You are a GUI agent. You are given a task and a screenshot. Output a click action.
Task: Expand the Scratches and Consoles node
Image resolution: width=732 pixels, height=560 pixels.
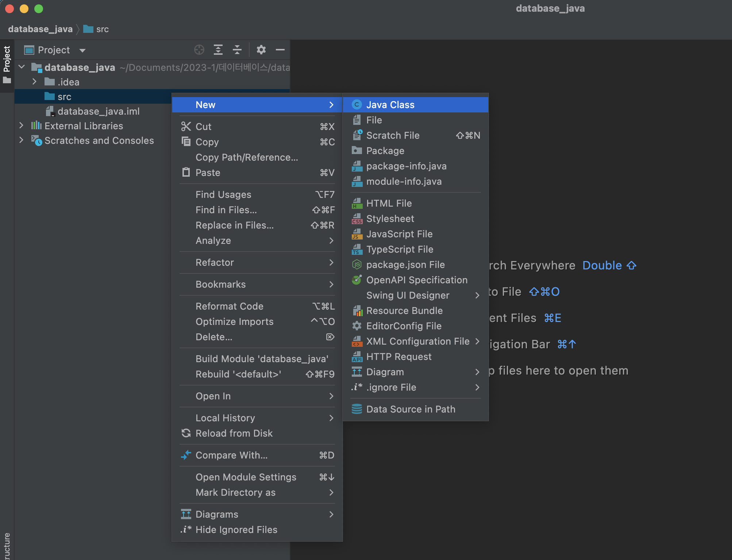pyautogui.click(x=21, y=140)
